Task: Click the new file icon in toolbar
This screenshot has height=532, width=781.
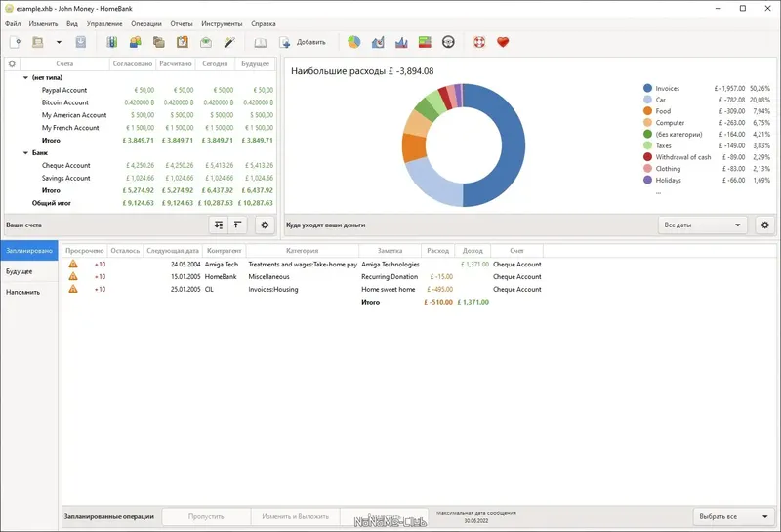Action: 15,42
